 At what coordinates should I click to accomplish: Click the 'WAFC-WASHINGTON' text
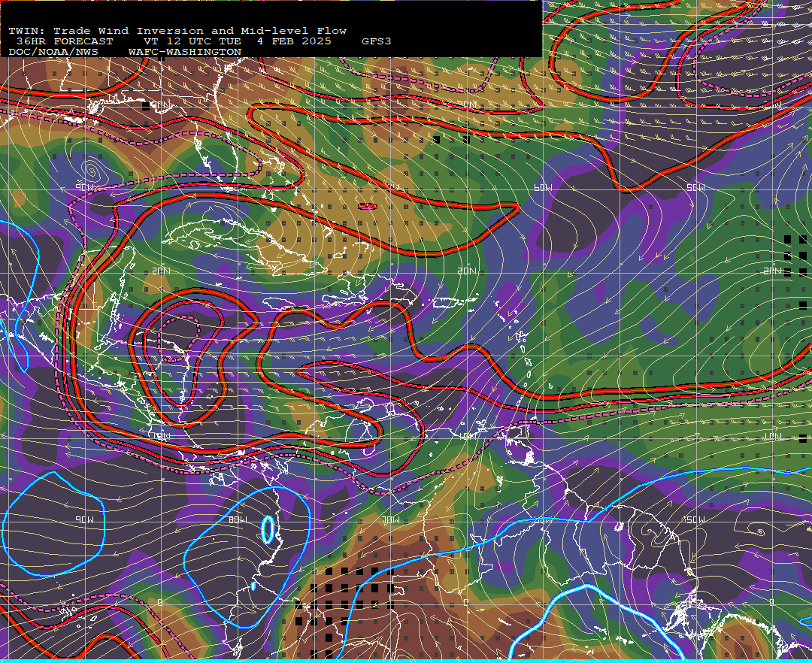[x=185, y=53]
